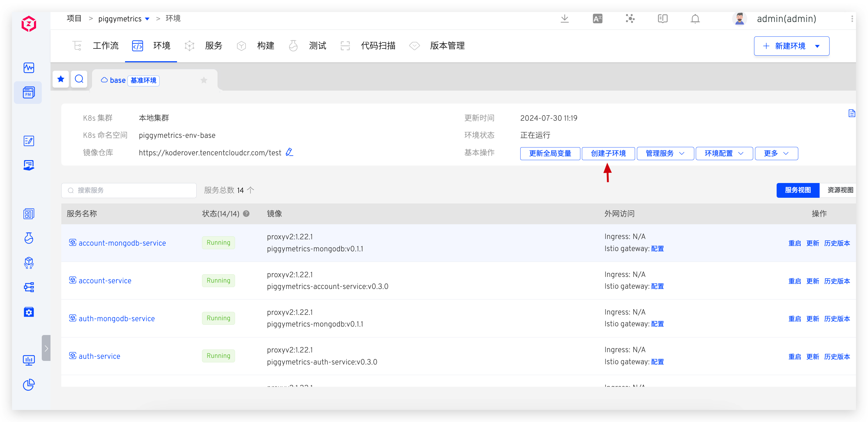Switch to the 工作流 tab
868x422 pixels.
pos(105,46)
